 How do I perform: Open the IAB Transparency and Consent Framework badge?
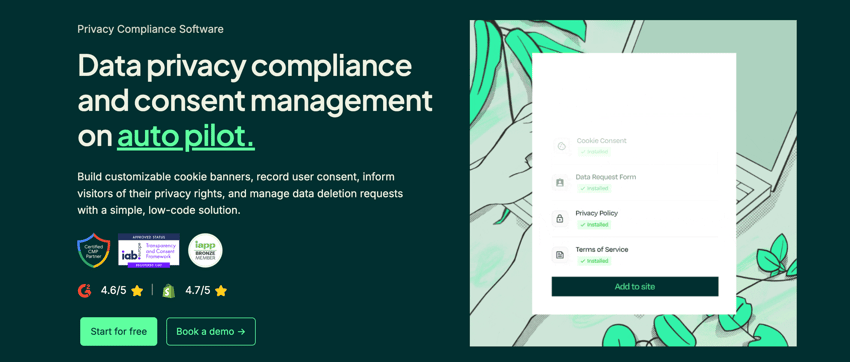149,250
